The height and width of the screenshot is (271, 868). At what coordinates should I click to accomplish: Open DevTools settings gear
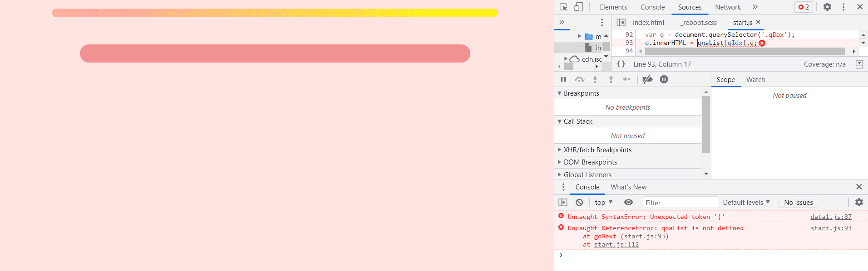pos(827,7)
